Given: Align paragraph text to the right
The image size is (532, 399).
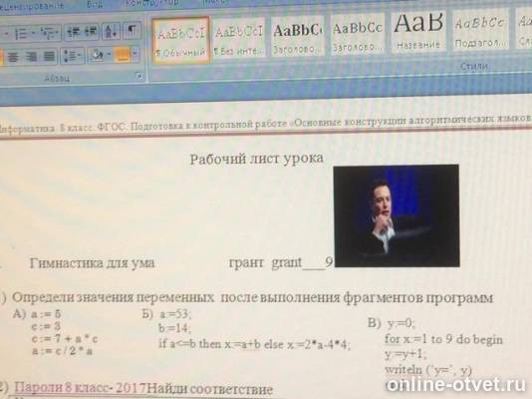Looking at the screenshot, I should [32, 57].
